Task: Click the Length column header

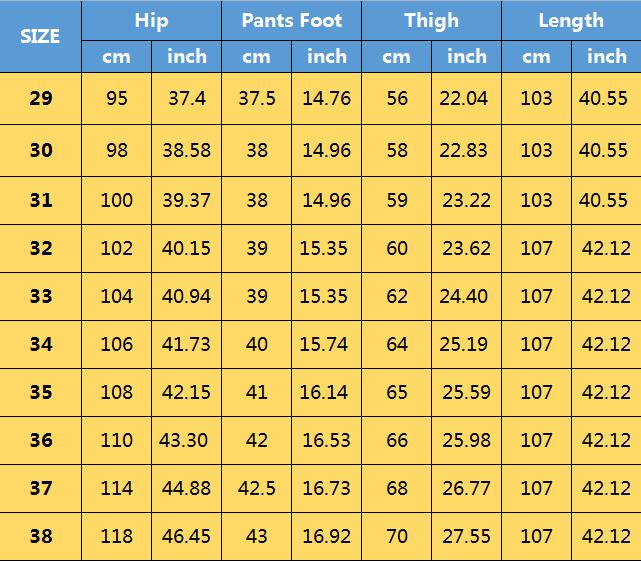Action: [x=571, y=21]
